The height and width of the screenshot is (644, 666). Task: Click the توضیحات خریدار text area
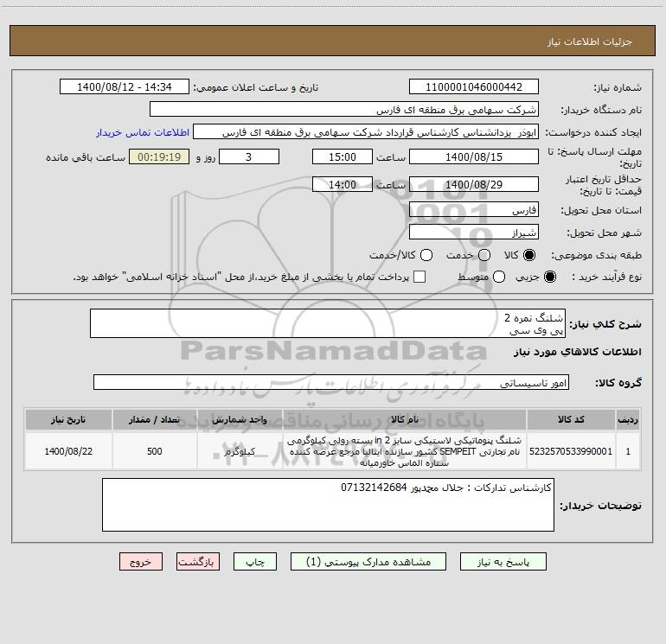pos(328,505)
